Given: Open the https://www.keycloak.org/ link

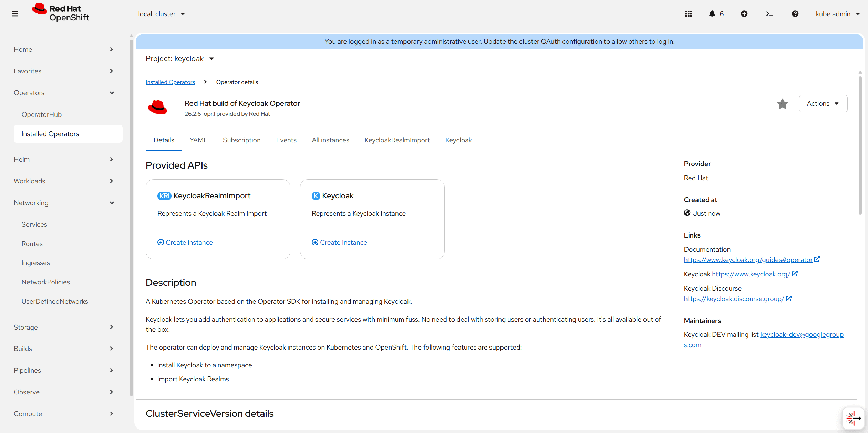Looking at the screenshot, I should click(751, 274).
